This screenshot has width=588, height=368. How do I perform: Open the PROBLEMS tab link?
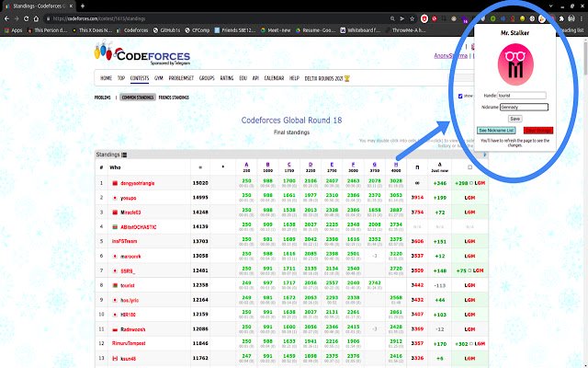(x=102, y=98)
